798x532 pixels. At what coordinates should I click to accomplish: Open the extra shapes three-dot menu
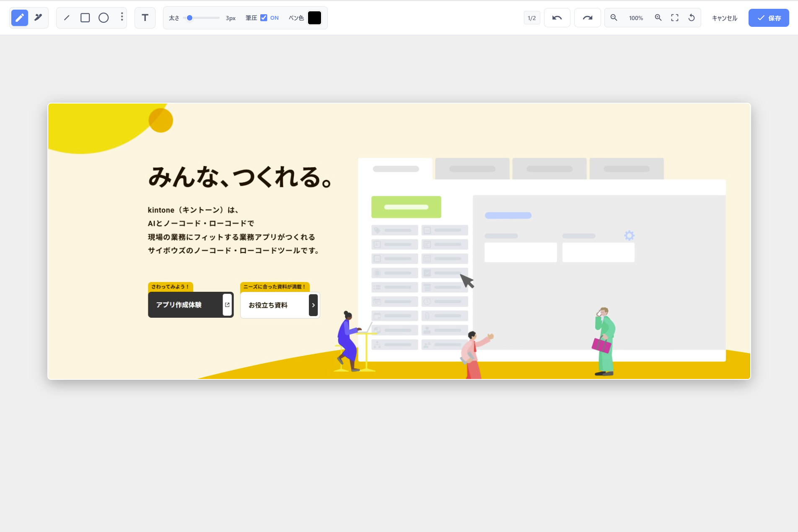tap(122, 18)
